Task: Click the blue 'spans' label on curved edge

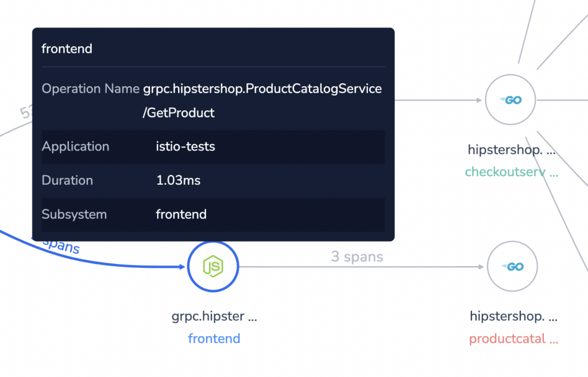Action: click(61, 246)
